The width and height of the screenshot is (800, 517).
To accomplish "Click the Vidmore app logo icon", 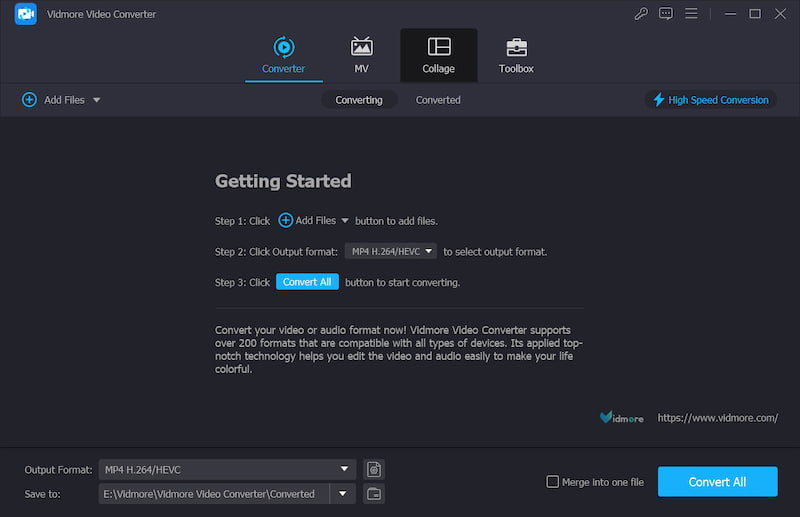I will tap(26, 14).
